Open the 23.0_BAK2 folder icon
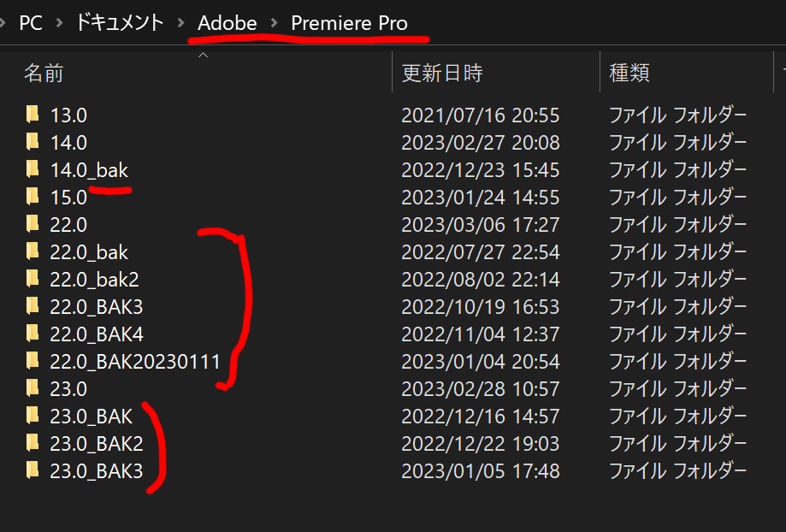This screenshot has width=786, height=532. pos(33,443)
